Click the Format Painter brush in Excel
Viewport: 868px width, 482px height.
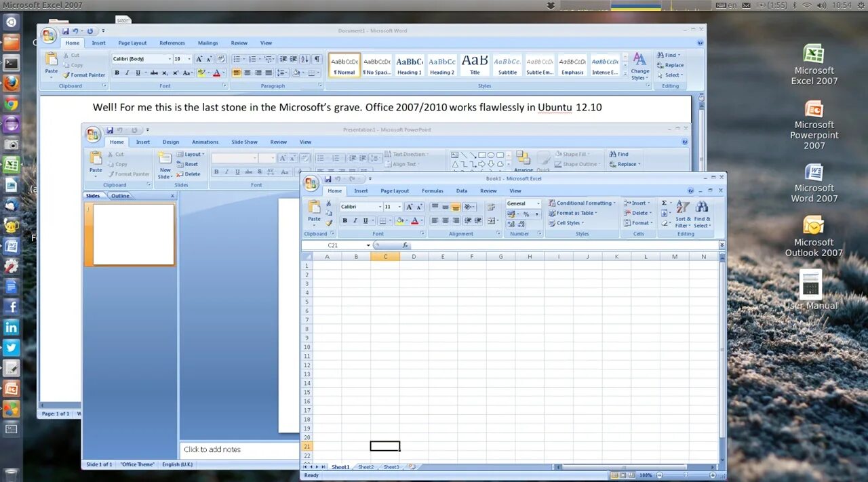tap(329, 222)
